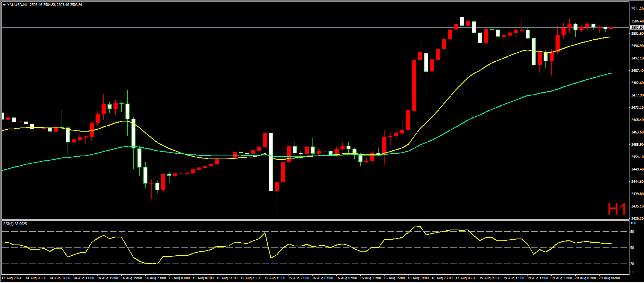Click the current price tag 2503.91
Image resolution: width=644 pixels, height=283 pixels.
click(637, 28)
